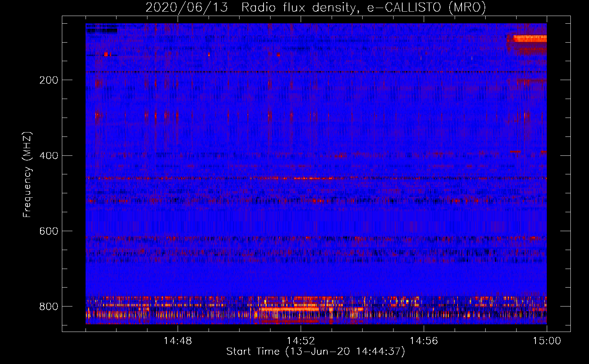Click the 400 frequency tick label
This screenshot has height=364, width=589.
(49, 156)
